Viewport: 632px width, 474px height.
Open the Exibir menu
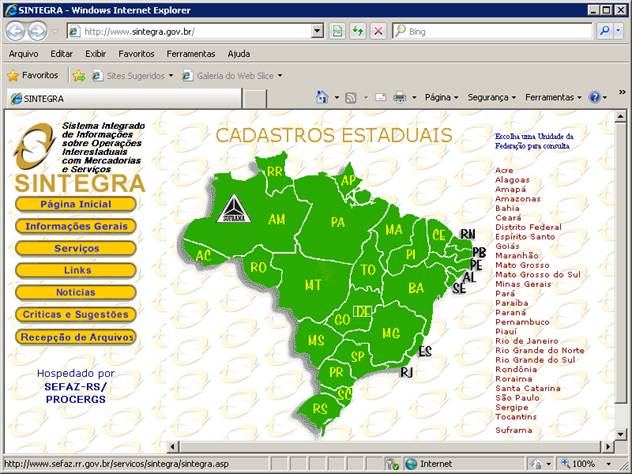[95, 54]
